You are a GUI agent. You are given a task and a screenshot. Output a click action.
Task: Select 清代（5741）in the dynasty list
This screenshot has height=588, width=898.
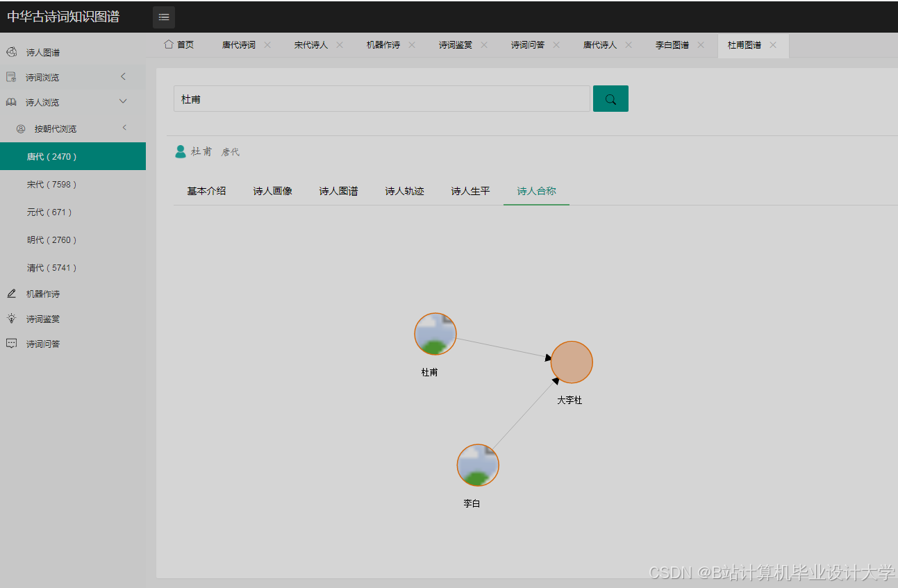pyautogui.click(x=73, y=267)
